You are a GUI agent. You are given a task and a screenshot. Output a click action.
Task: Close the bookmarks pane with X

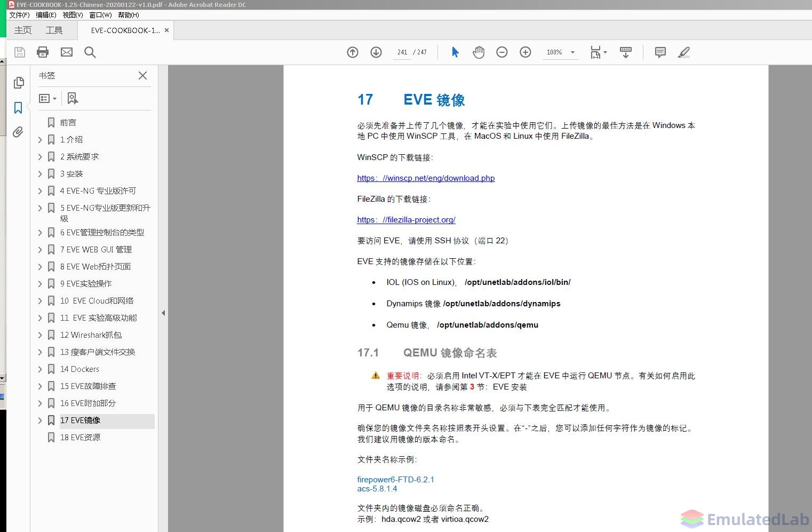click(142, 76)
